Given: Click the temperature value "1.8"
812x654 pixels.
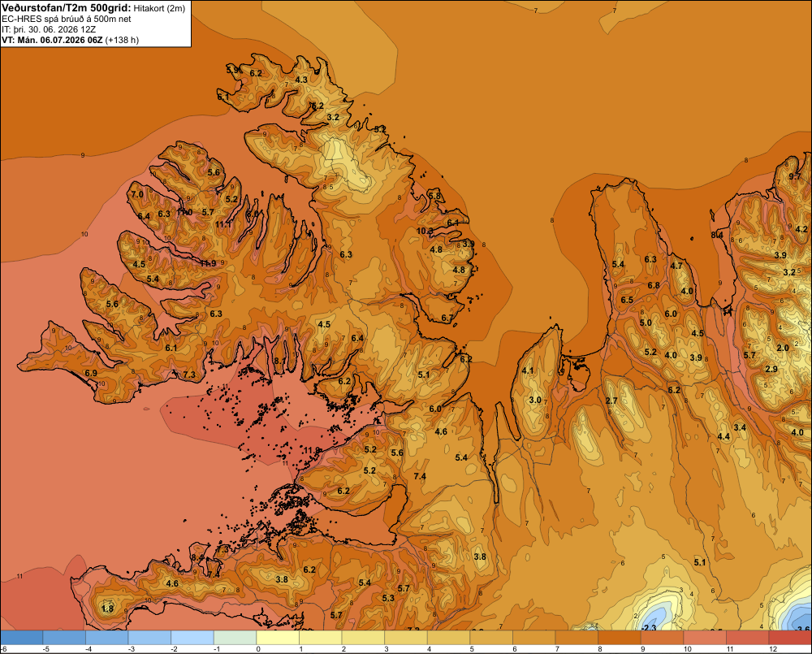Looking at the screenshot, I should pos(107,609).
